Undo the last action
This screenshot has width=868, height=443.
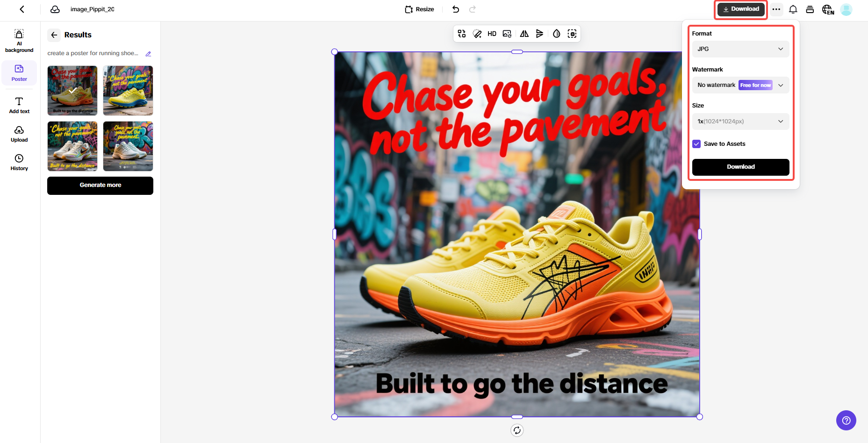point(456,9)
